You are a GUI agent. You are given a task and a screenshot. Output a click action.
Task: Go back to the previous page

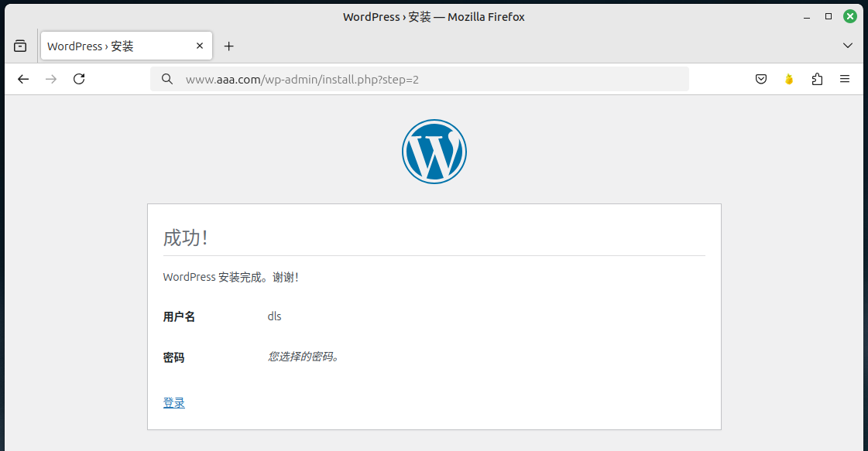23,79
